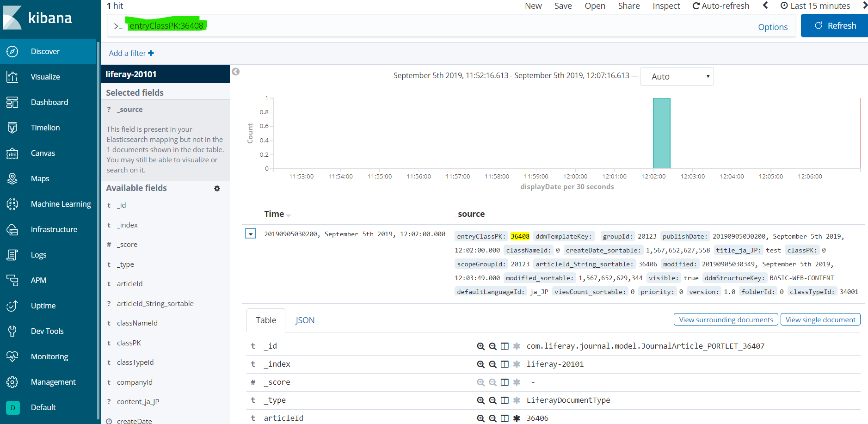Filter for _type value magnifier plus

pyautogui.click(x=481, y=400)
